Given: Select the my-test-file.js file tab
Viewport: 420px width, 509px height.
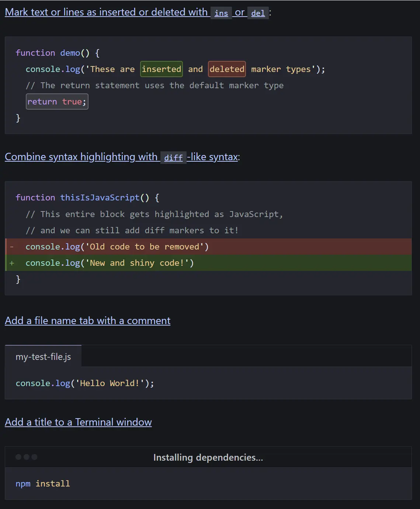Looking at the screenshot, I should click(x=43, y=357).
